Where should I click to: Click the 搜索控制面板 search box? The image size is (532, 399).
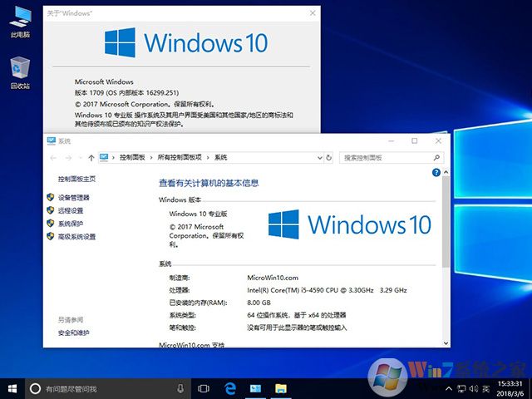[x=387, y=157]
